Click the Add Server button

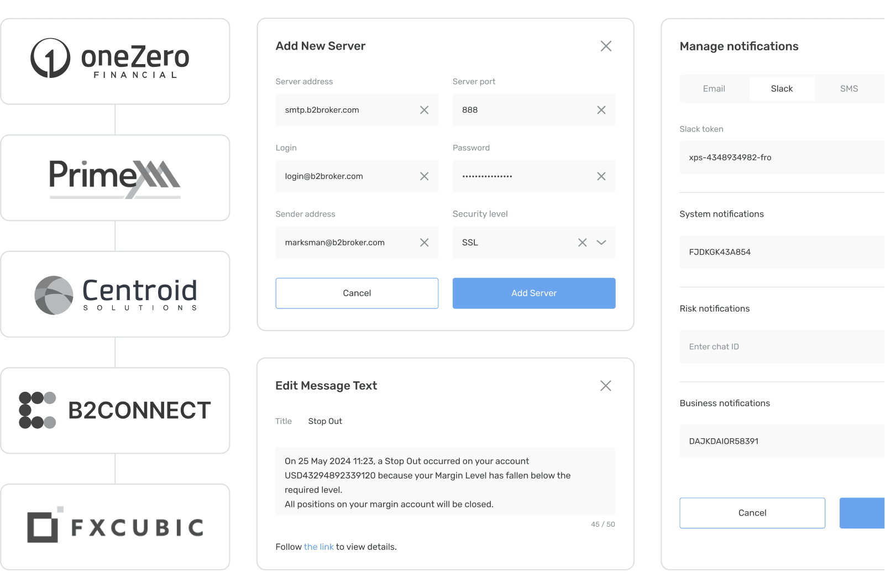534,293
